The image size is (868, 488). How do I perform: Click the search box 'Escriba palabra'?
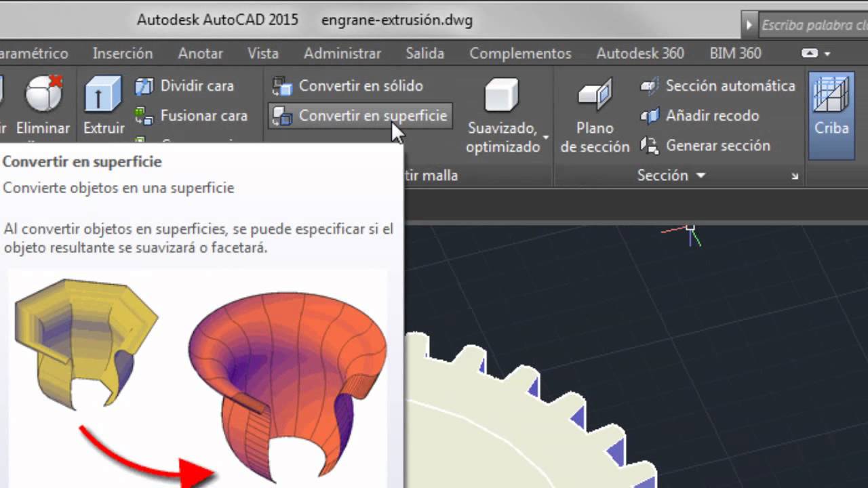[813, 25]
